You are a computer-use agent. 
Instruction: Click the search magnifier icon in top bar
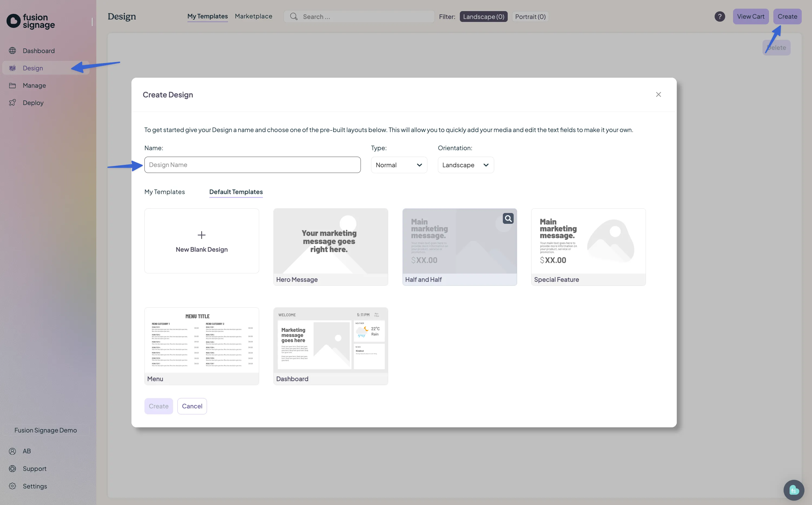click(294, 16)
